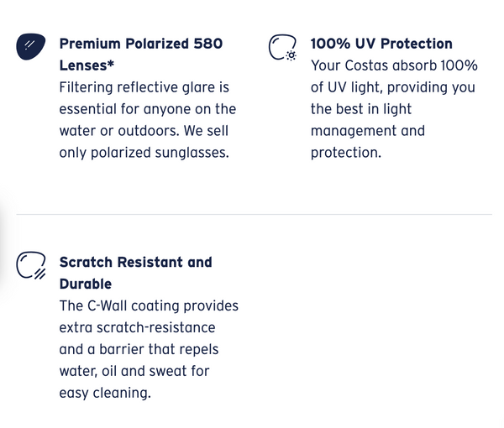Click the "Filtering reflective glare is" text line
Screen dimensions: 504x428
tap(144, 87)
